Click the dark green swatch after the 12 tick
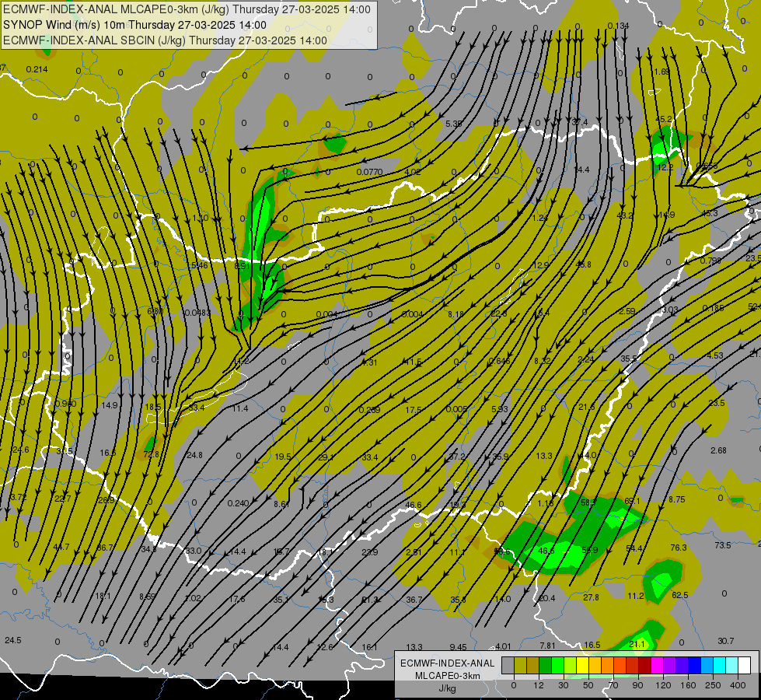The width and height of the screenshot is (761, 700). coord(545,665)
